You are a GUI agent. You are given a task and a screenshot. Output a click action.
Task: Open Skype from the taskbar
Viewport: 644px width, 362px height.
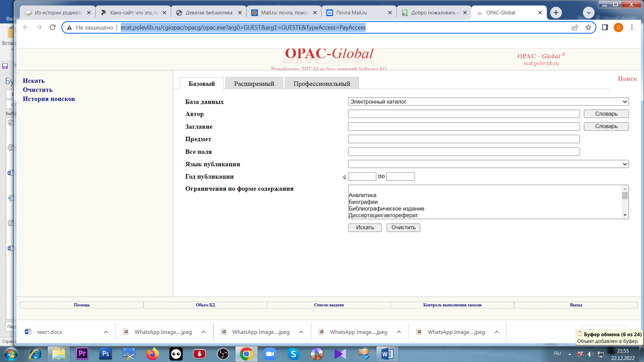point(293,354)
